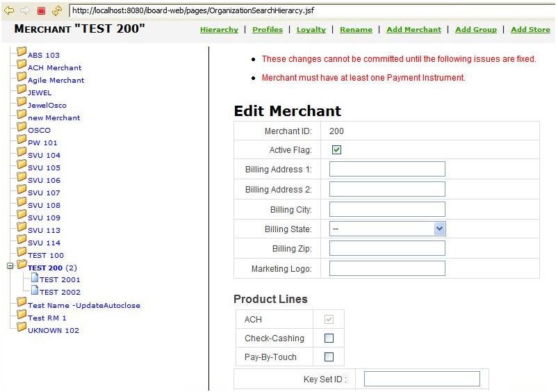Open the Profiles menu link
This screenshot has width=558, height=392.
(x=268, y=30)
